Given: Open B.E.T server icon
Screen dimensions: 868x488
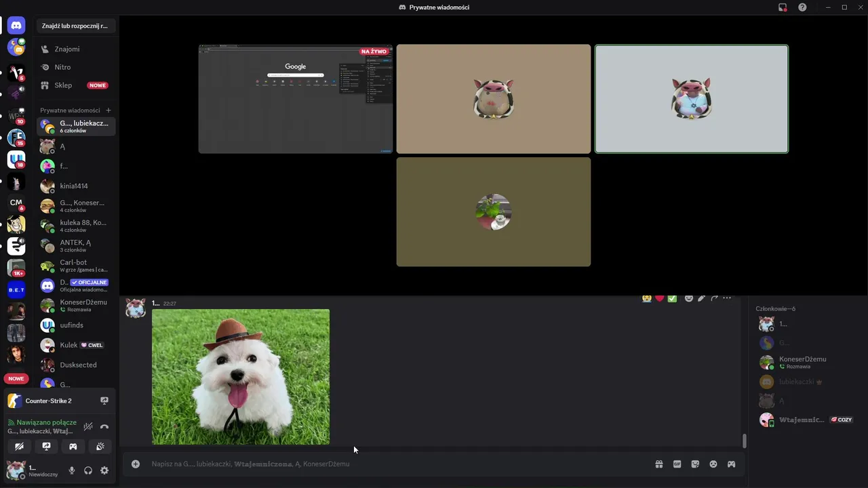Looking at the screenshot, I should click(x=16, y=289).
